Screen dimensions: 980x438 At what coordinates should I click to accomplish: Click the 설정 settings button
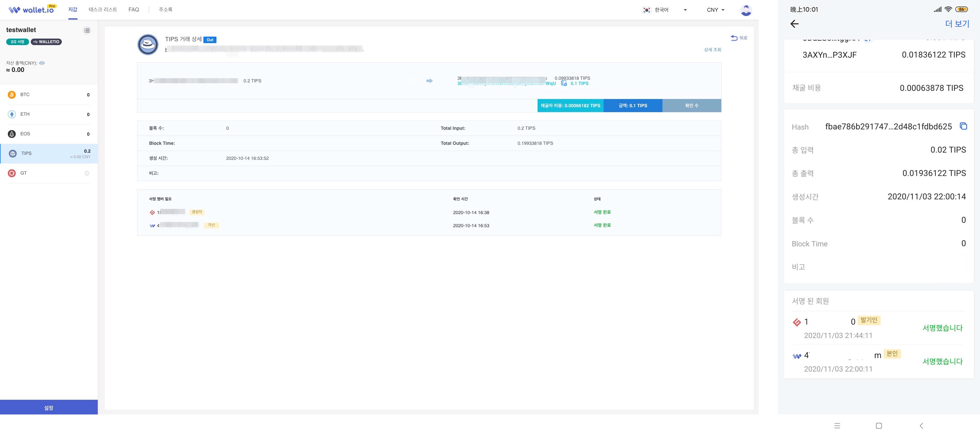click(49, 408)
